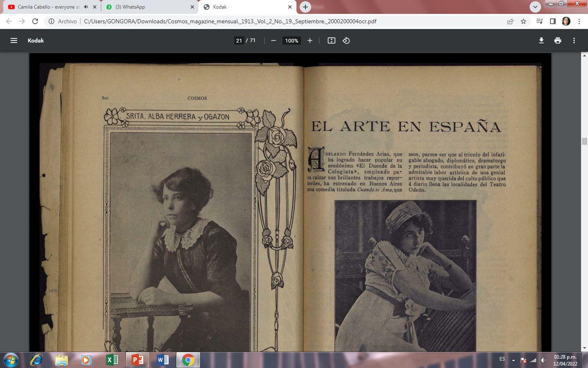Click the COSMOS page header

click(x=197, y=98)
